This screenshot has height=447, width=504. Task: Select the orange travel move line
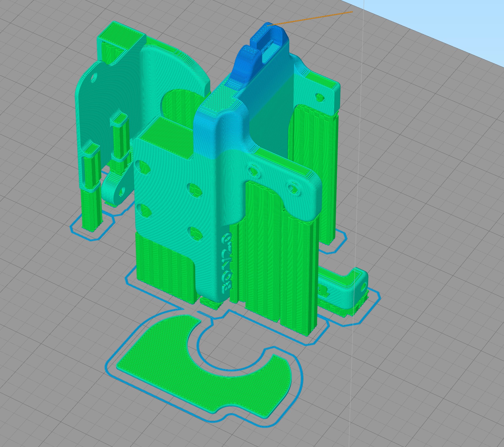[309, 18]
